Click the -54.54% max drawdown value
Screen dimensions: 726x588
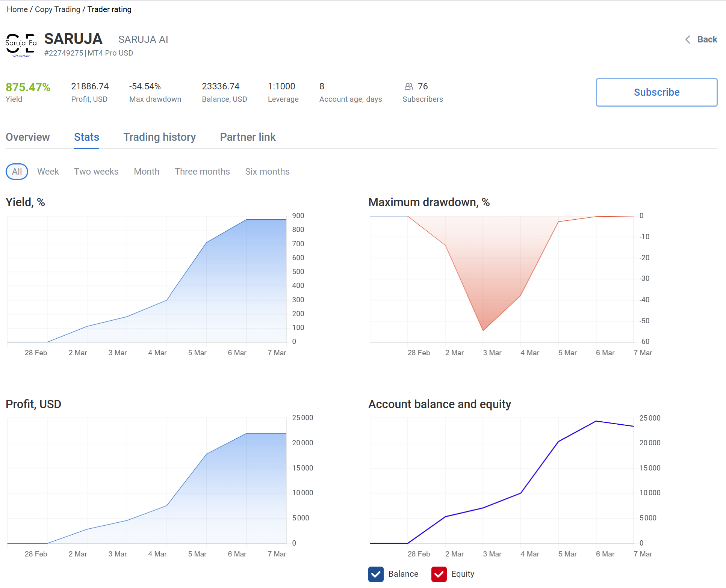(x=145, y=86)
